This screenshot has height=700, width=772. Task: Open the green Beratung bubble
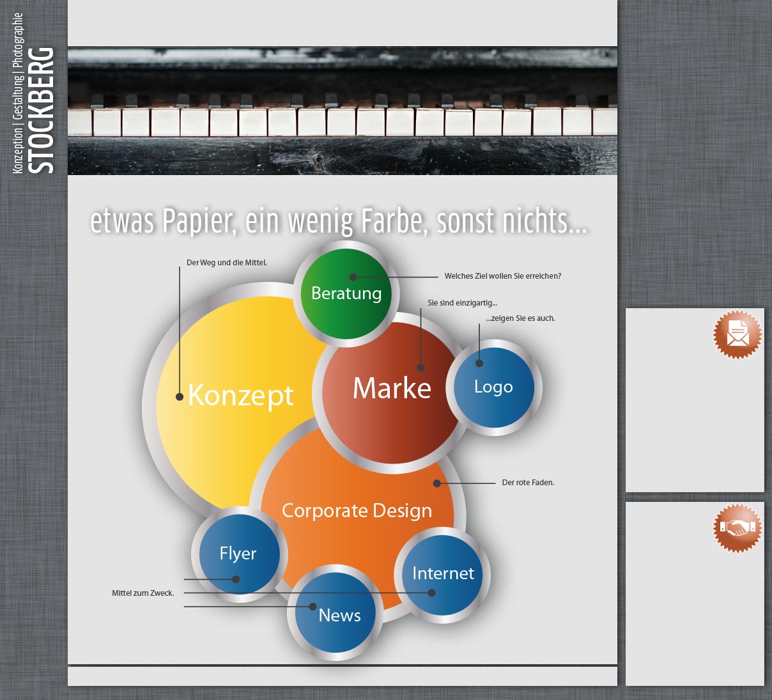(346, 293)
